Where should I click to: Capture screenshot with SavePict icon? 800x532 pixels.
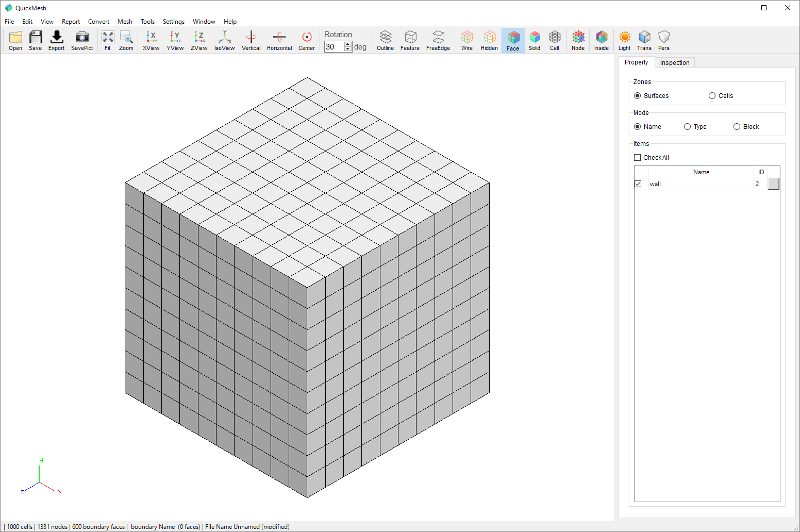(82, 40)
